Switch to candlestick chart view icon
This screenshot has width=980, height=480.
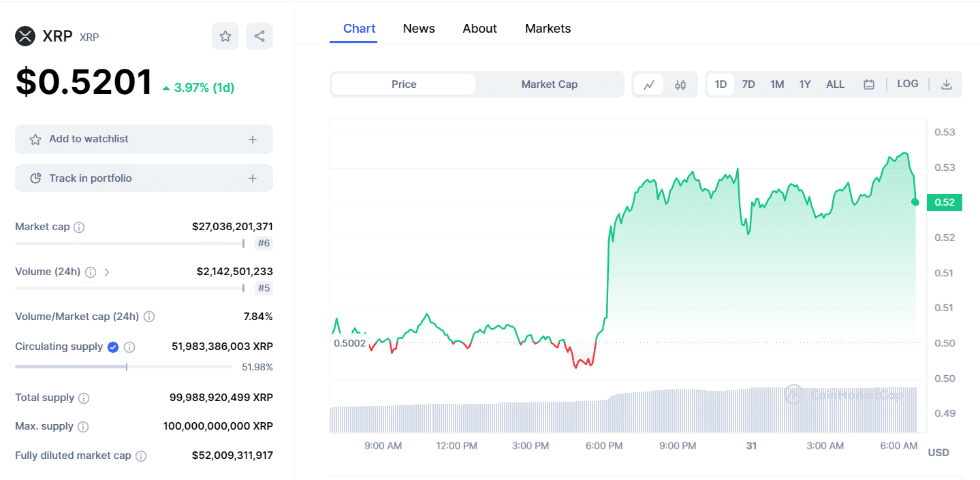tap(680, 84)
